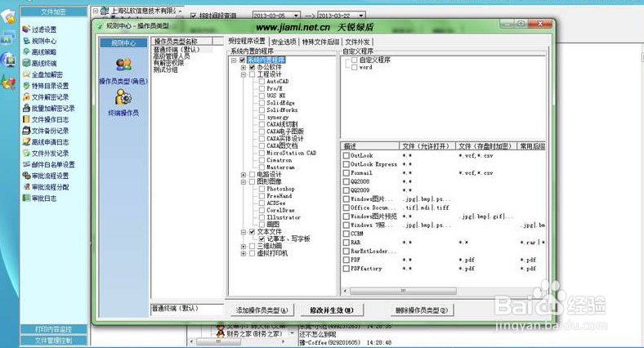Expand the 三维动画 tree node

tap(244, 246)
